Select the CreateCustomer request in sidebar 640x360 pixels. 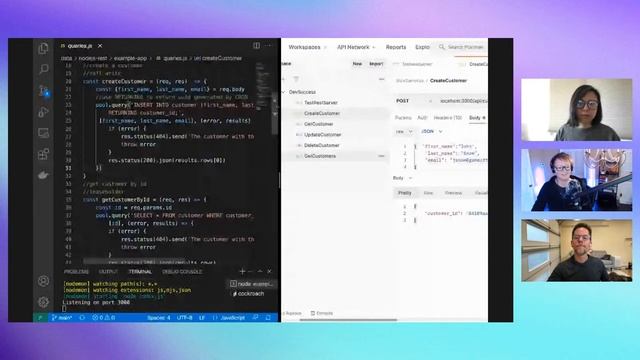(322, 113)
